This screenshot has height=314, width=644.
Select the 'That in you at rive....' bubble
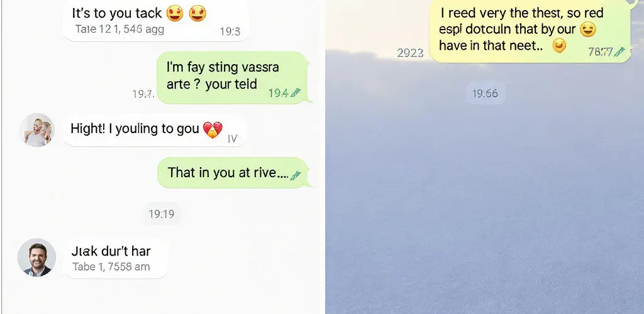pyautogui.click(x=234, y=173)
